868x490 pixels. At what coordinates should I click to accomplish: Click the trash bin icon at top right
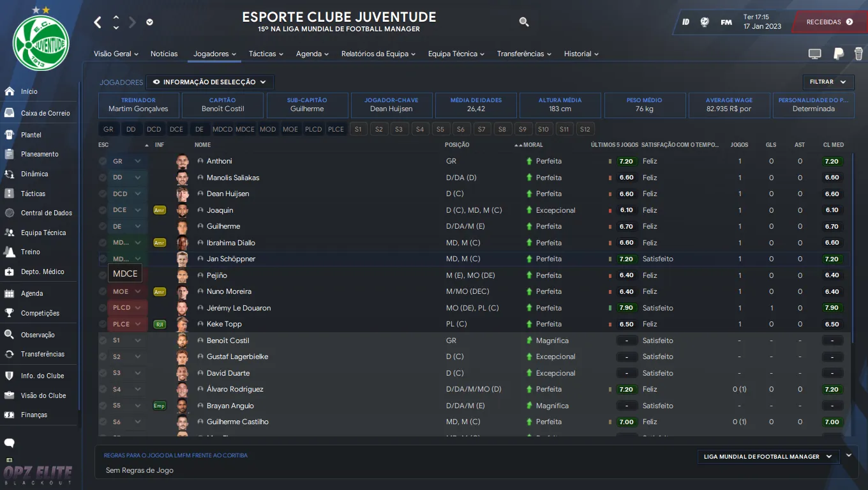coord(858,54)
